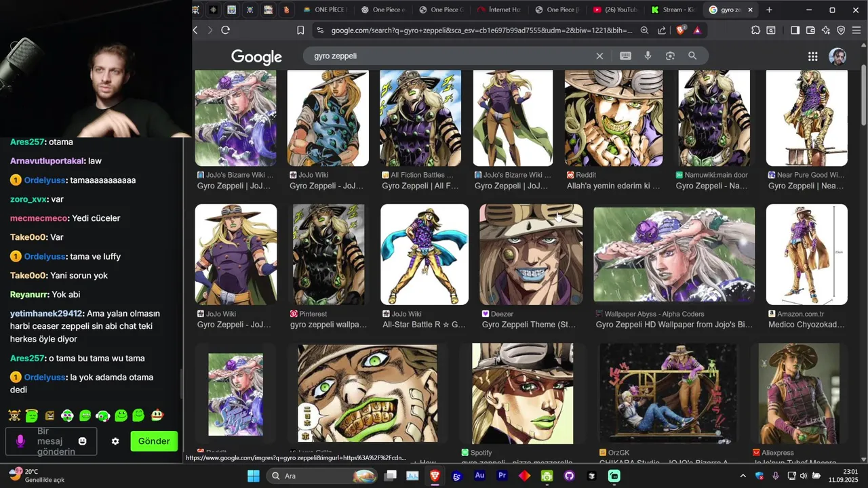Click the share page icon in address bar
This screenshot has height=488, width=868.
[663, 30]
